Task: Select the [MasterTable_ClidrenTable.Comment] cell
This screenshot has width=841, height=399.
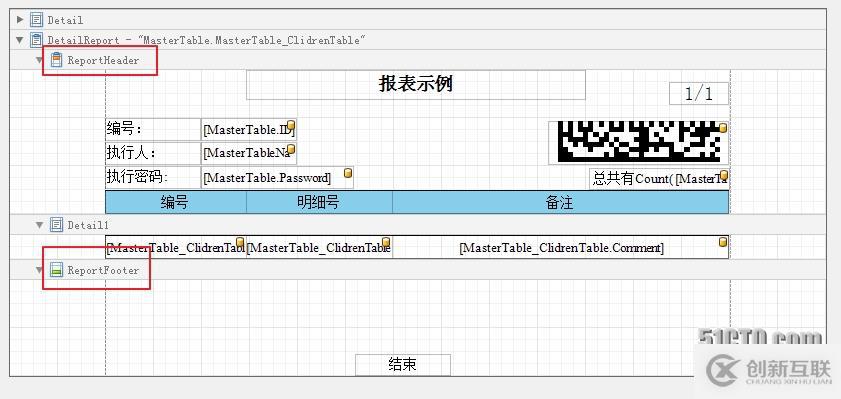Action: click(560, 247)
